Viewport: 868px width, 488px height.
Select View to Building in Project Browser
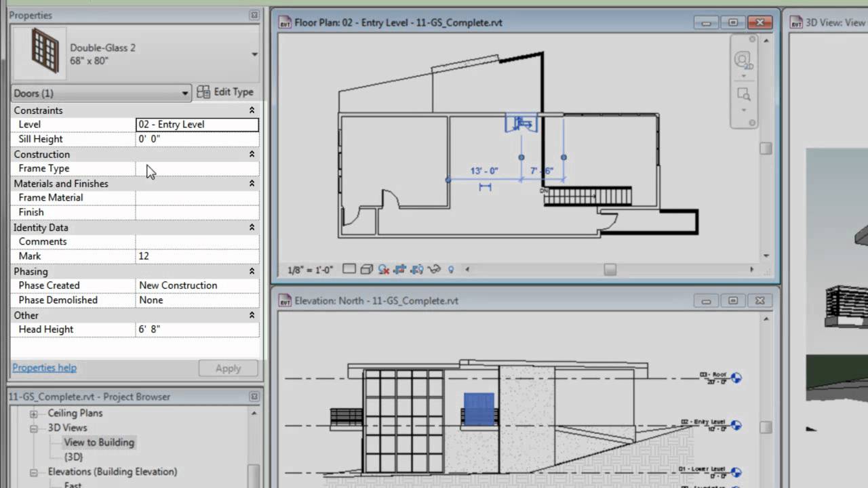click(98, 442)
